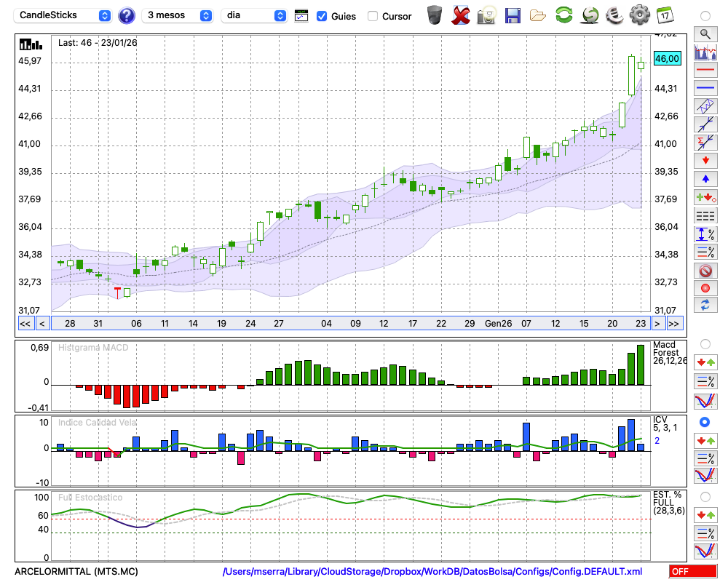Image resolution: width=728 pixels, height=582 pixels.
Task: Select the radio button beside MACD panel
Action: (705, 343)
